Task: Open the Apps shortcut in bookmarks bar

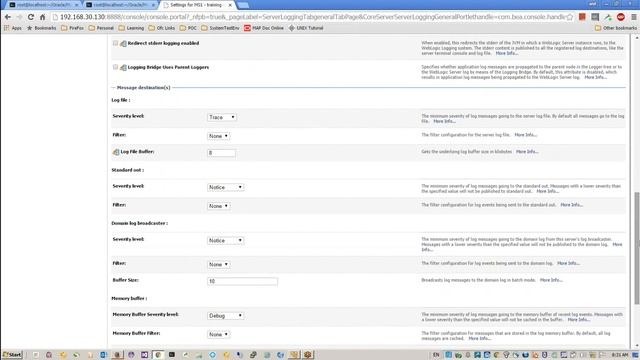Action: coord(13,28)
